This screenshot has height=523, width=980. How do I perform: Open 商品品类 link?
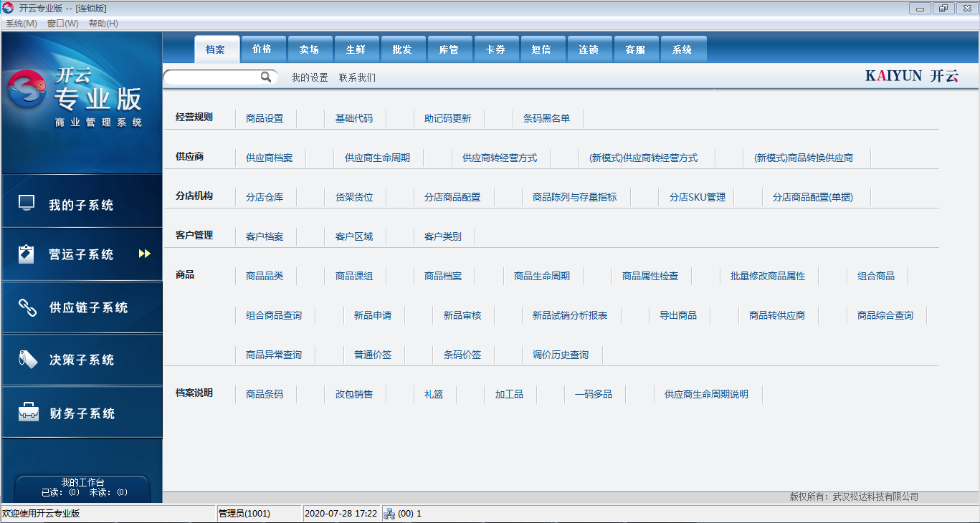coord(265,276)
